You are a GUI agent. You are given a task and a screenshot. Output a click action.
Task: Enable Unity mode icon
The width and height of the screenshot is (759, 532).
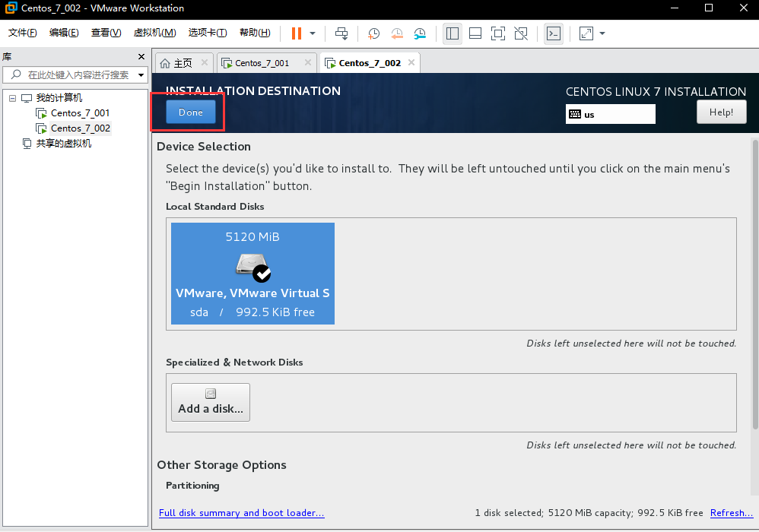[x=521, y=33]
